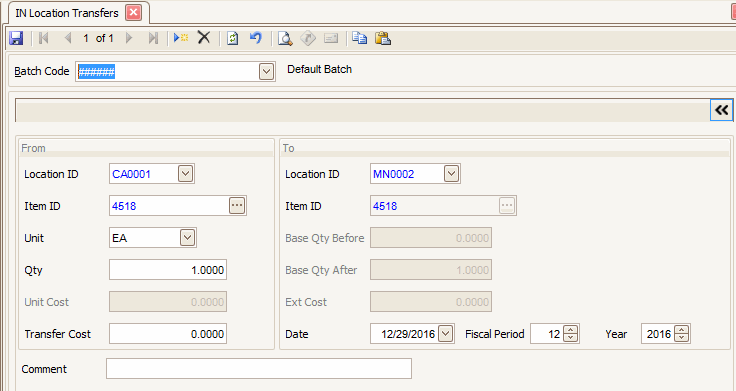Screen dimensions: 736x391
Task: Decrease Year with down arrow
Action: coord(681,338)
